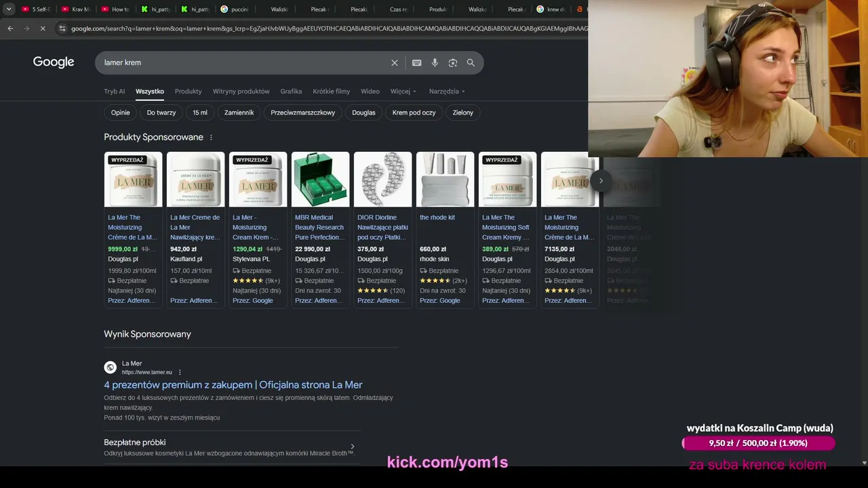Submit search with magnifier icon
This screenshot has width=868, height=488.
pyautogui.click(x=471, y=62)
